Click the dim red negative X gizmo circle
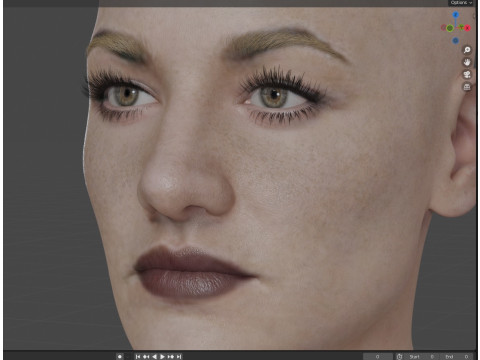 (444, 28)
